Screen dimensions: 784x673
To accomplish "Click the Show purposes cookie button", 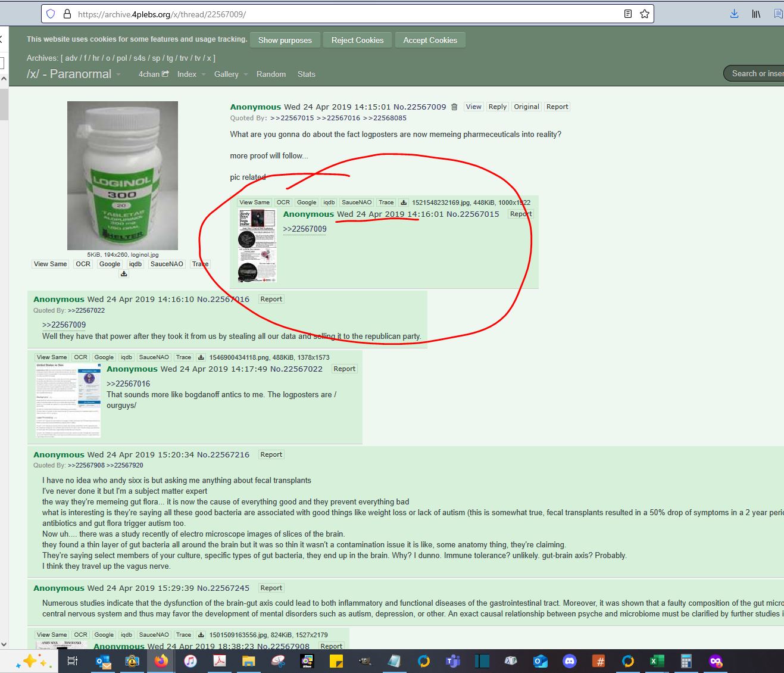I will (x=285, y=40).
